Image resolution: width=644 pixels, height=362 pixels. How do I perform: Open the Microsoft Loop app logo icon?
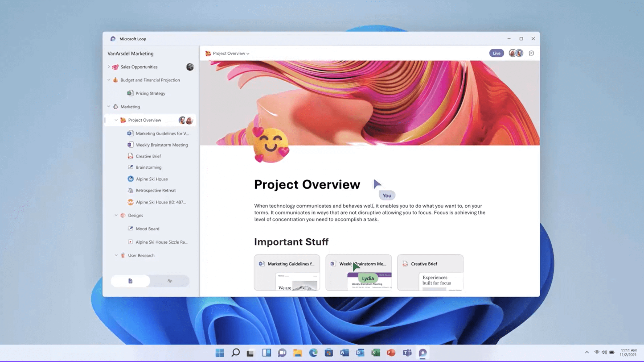pos(113,39)
